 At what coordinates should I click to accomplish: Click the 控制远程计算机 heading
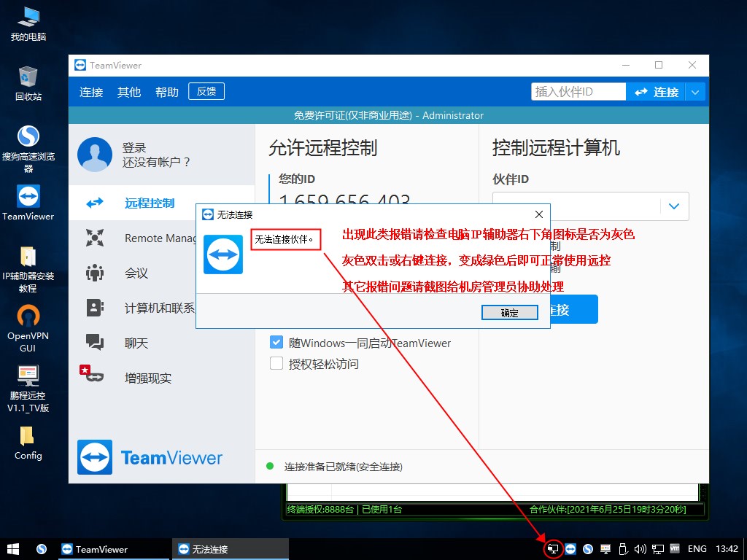[556, 147]
